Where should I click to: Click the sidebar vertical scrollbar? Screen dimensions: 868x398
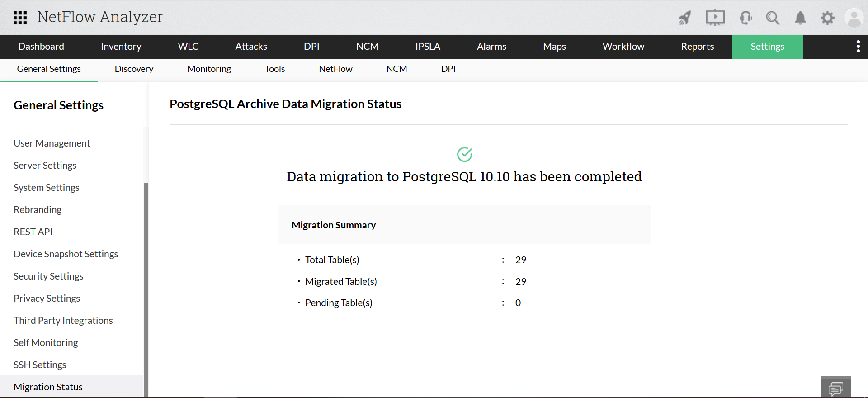point(146,290)
